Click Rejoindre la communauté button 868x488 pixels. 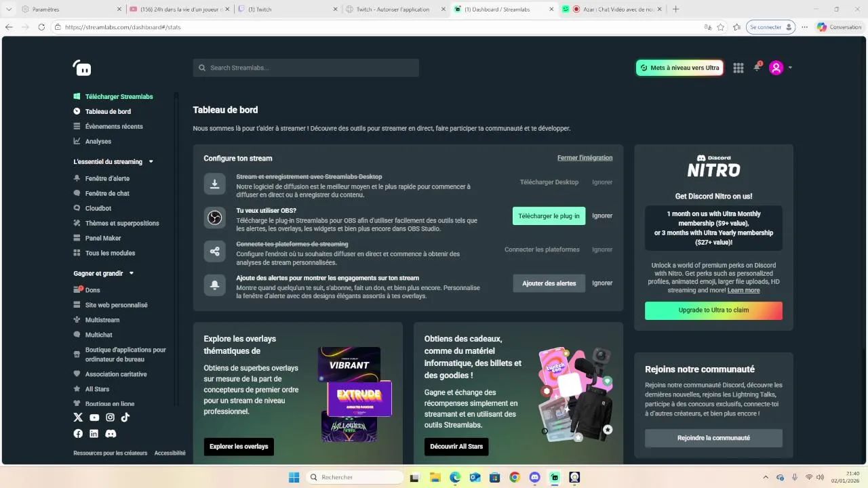(x=713, y=439)
